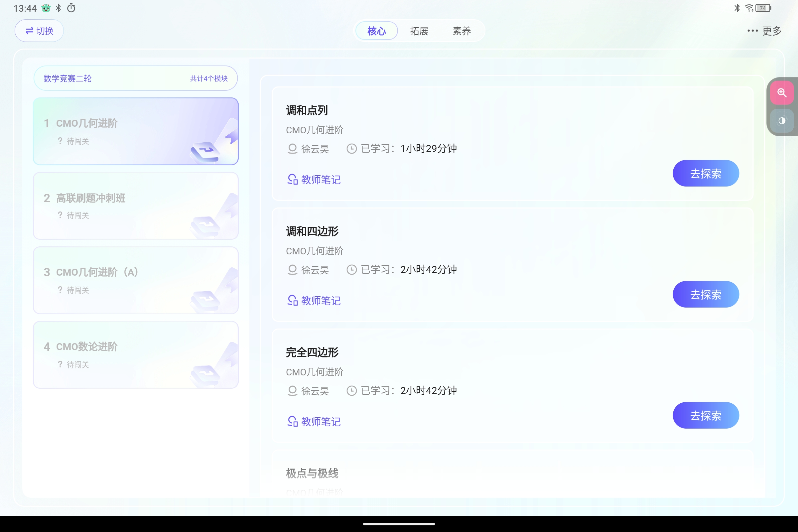Switch to the 拓展 tab
The height and width of the screenshot is (532, 798).
pyautogui.click(x=419, y=31)
